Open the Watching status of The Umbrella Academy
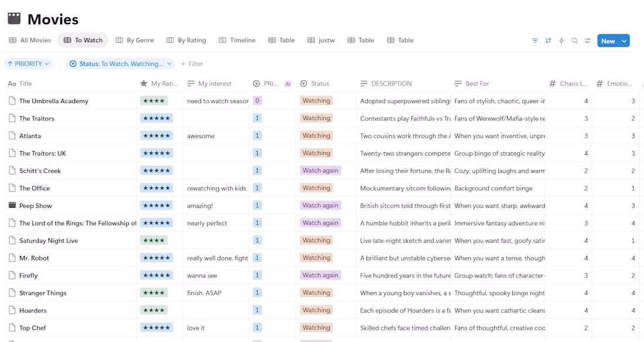Screen dimensions: 644x342 coord(316,101)
